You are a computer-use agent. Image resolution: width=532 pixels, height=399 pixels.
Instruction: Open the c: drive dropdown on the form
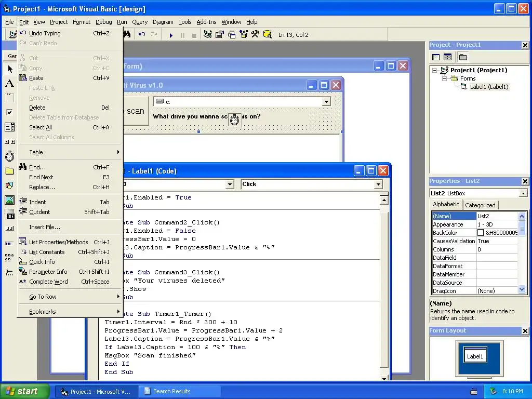326,101
